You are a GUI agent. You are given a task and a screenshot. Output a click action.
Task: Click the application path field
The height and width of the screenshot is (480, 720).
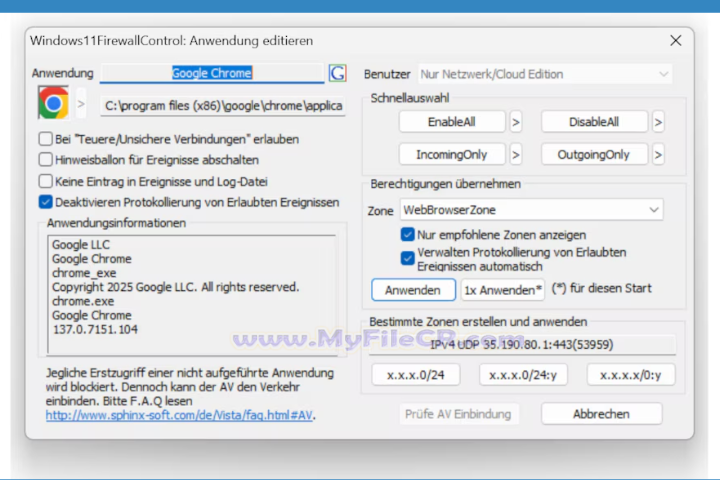[223, 106]
